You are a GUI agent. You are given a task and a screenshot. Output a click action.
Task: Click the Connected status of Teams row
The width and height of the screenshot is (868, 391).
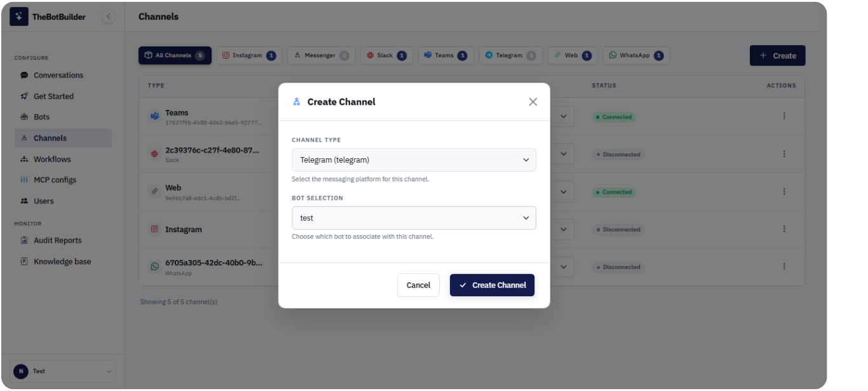614,117
